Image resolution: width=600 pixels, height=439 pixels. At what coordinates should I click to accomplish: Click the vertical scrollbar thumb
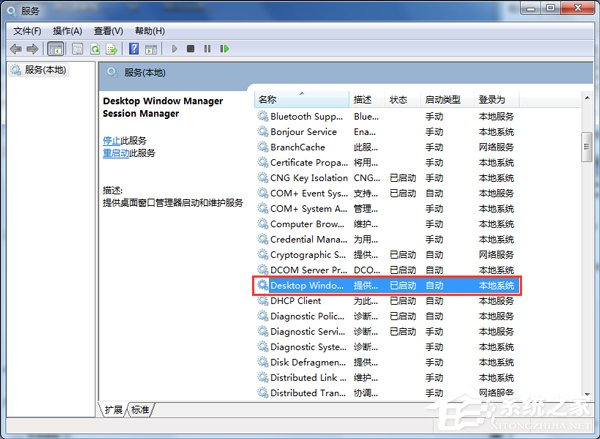point(587,147)
